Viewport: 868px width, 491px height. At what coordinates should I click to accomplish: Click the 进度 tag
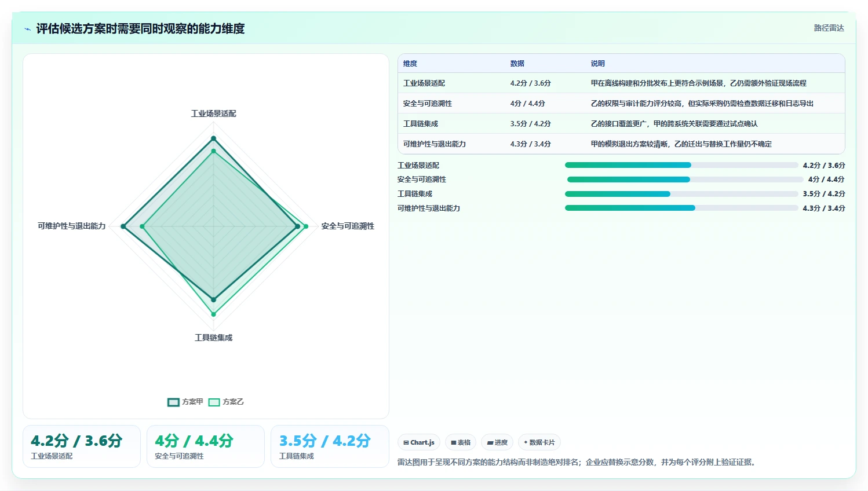pyautogui.click(x=497, y=442)
